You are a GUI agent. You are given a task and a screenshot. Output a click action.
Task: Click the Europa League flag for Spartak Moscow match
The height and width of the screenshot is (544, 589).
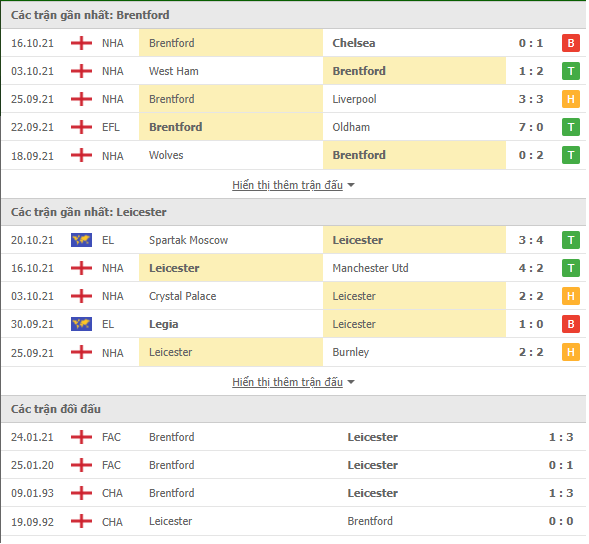pos(81,240)
